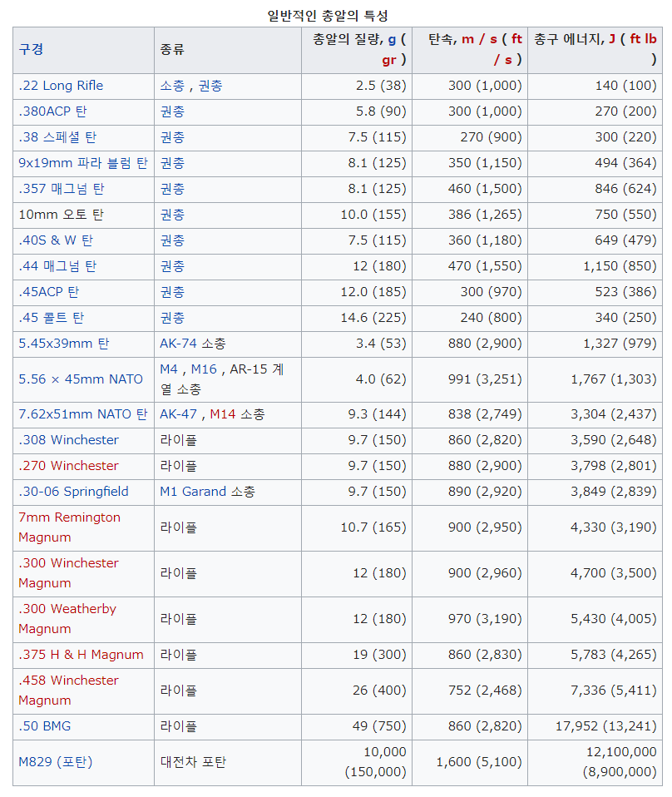672x797 pixels.
Task: Click .300 Weatherby Magnum link
Action: (67, 619)
